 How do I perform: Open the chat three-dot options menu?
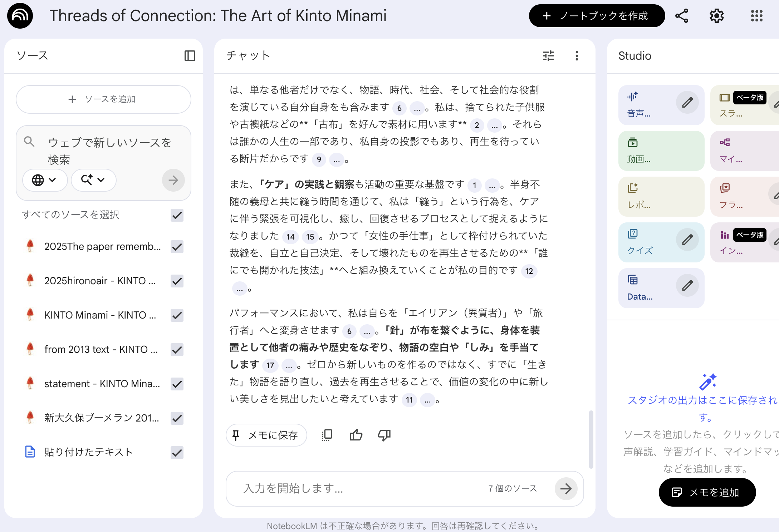point(577,56)
